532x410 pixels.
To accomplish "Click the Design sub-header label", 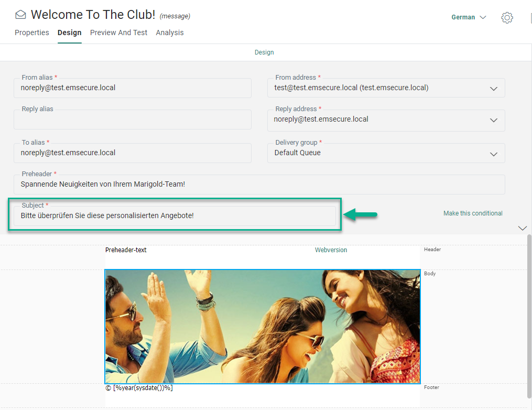I will coord(264,52).
